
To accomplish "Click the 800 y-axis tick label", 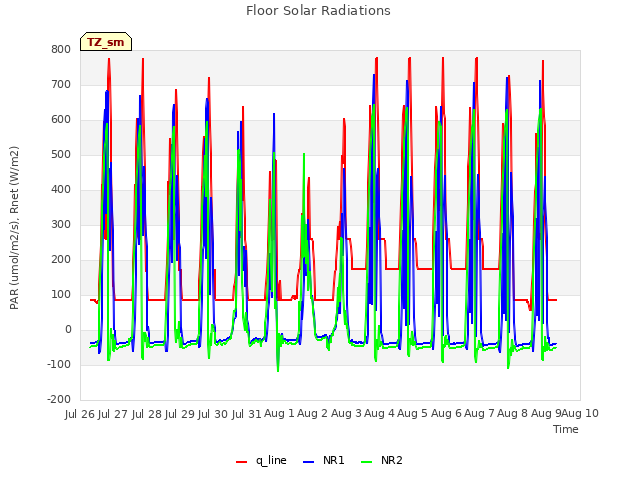I will (61, 49).
